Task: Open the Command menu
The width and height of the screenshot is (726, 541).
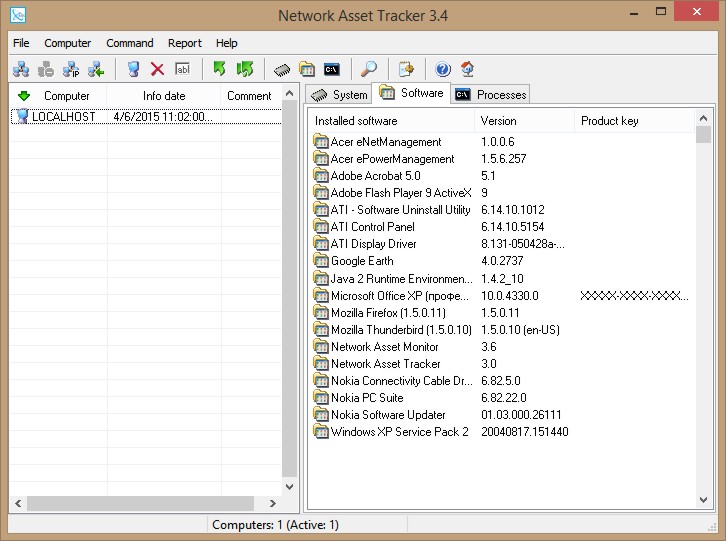Action: pos(130,43)
